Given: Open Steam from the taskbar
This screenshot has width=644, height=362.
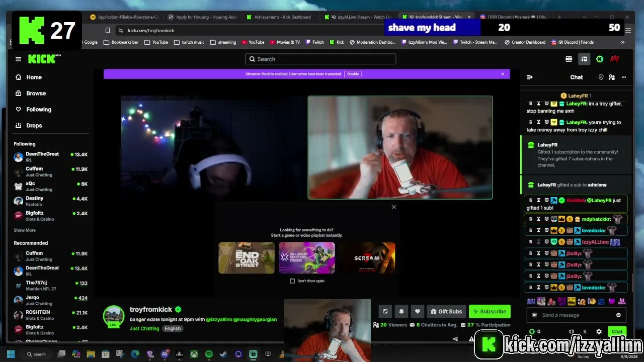Looking at the screenshot, I should click(x=223, y=354).
